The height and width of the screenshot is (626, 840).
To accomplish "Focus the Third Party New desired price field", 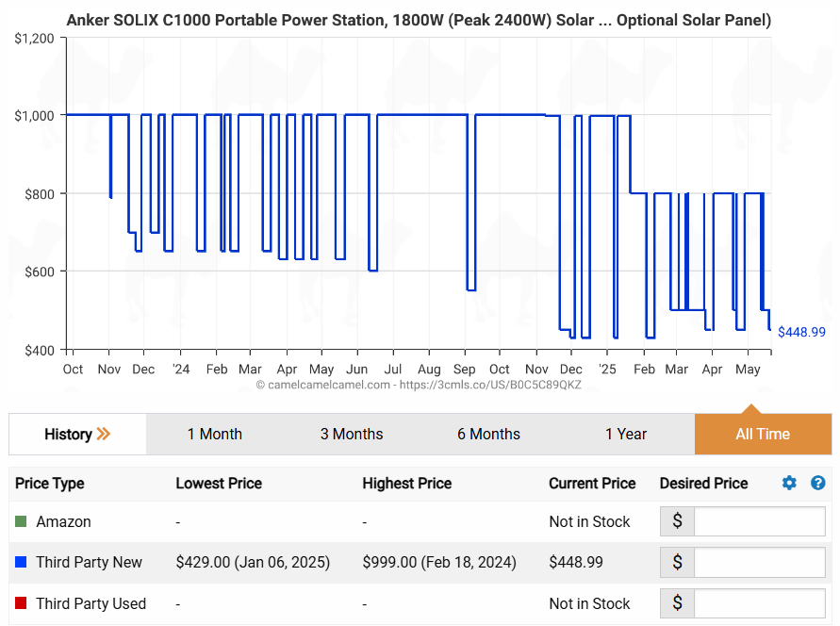I will (759, 563).
